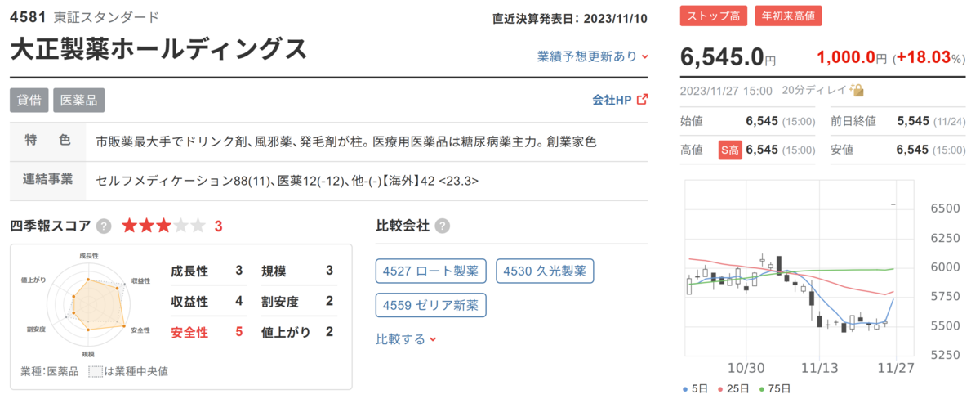Click the 前日終値 5,545 value
The width and height of the screenshot is (980, 399).
pos(913,121)
